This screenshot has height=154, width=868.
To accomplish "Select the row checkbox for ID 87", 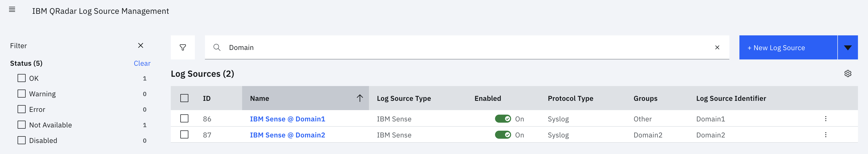I will 184,134.
